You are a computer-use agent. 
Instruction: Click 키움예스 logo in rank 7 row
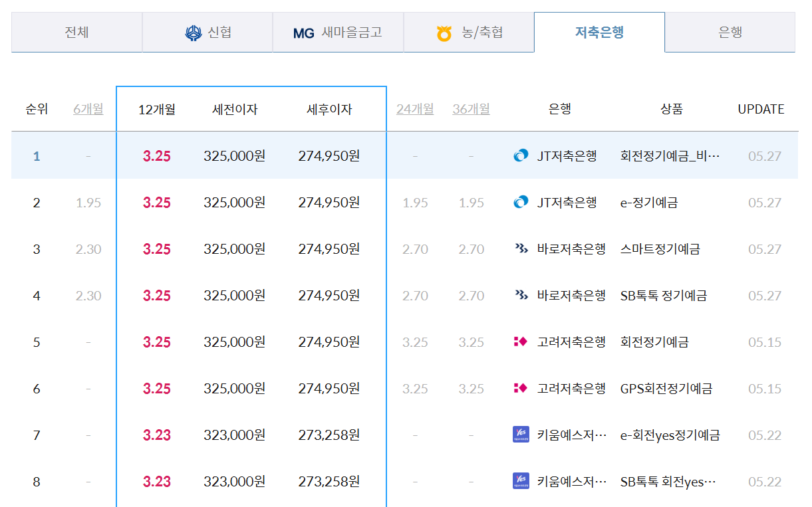click(521, 435)
